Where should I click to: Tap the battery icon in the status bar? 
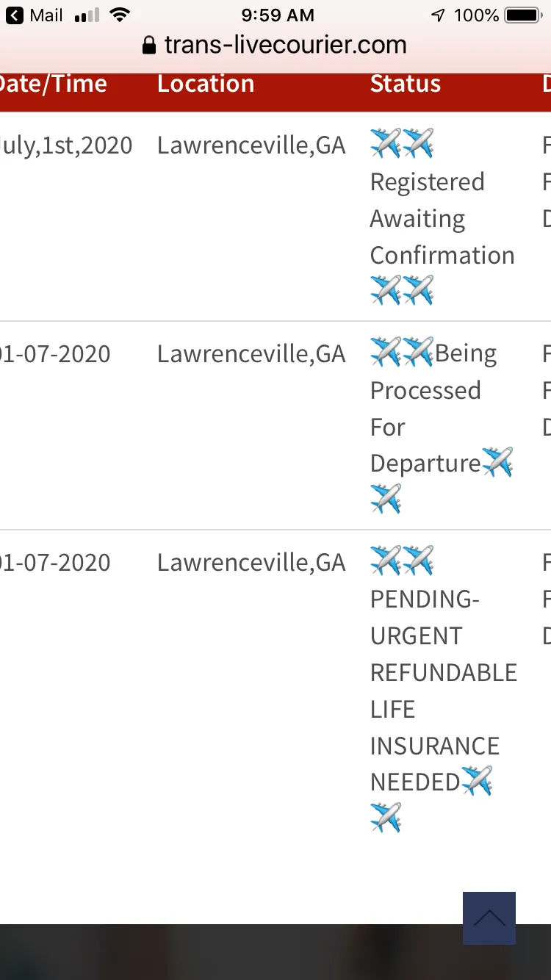point(523,15)
